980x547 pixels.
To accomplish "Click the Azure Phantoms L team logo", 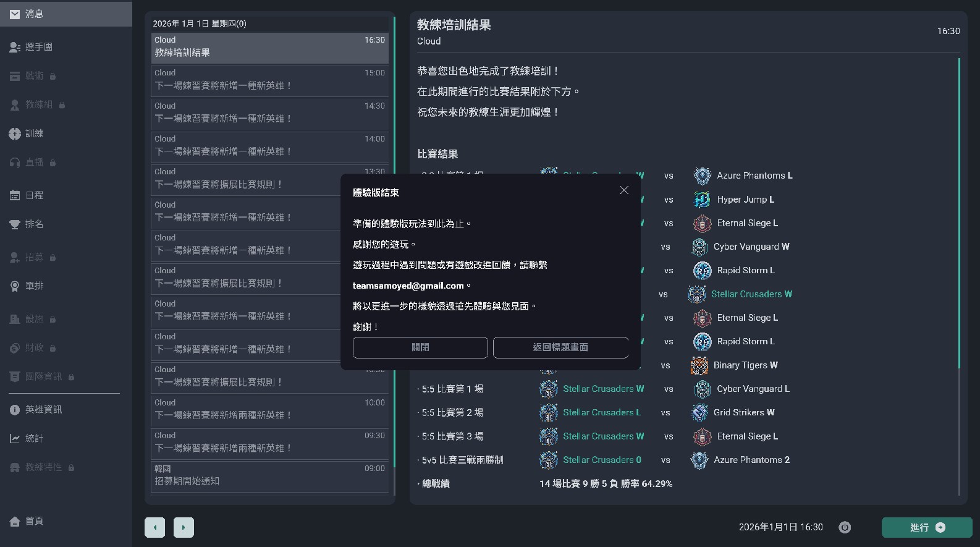I will click(702, 176).
